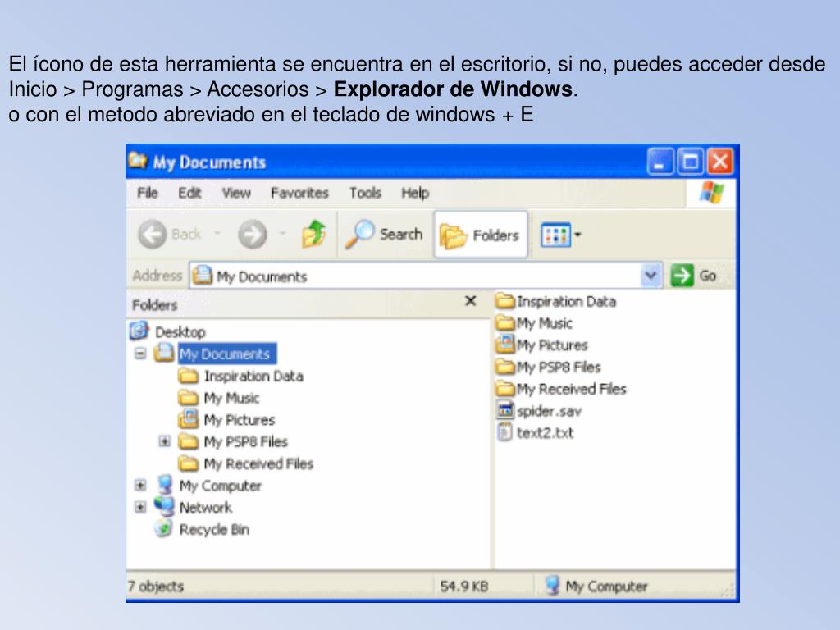Screen dimensions: 840x630
Task: Select My Music folder icon in file list
Action: click(504, 322)
